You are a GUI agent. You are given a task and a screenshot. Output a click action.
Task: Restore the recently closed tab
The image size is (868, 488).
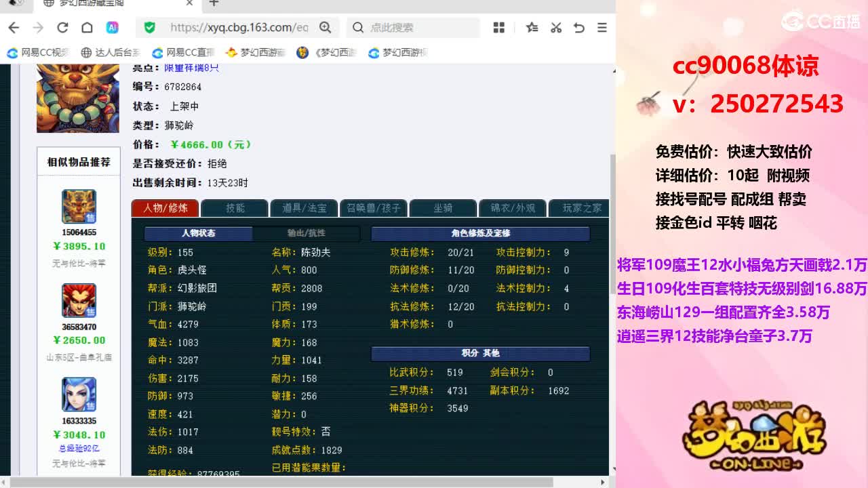pos(579,28)
